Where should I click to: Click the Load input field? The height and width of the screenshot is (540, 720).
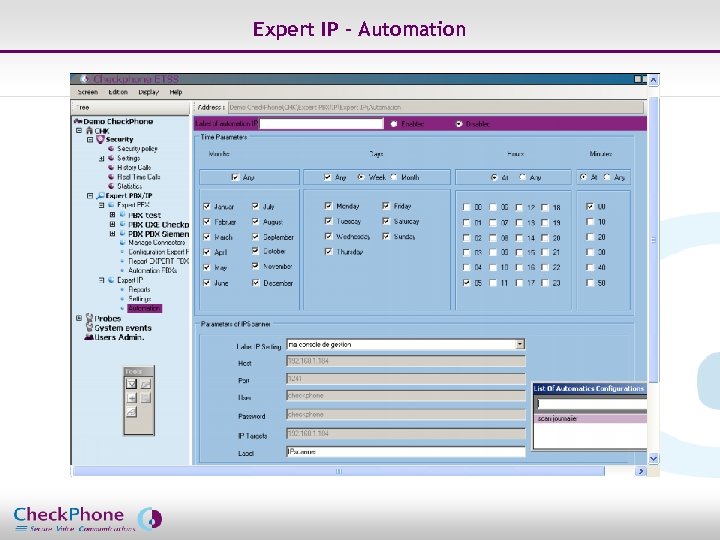click(405, 452)
